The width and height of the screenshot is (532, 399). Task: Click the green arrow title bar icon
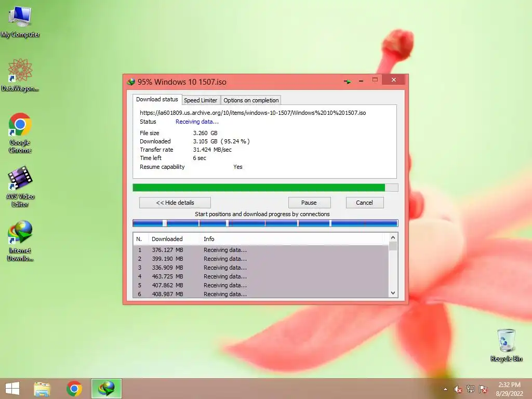coord(347,82)
